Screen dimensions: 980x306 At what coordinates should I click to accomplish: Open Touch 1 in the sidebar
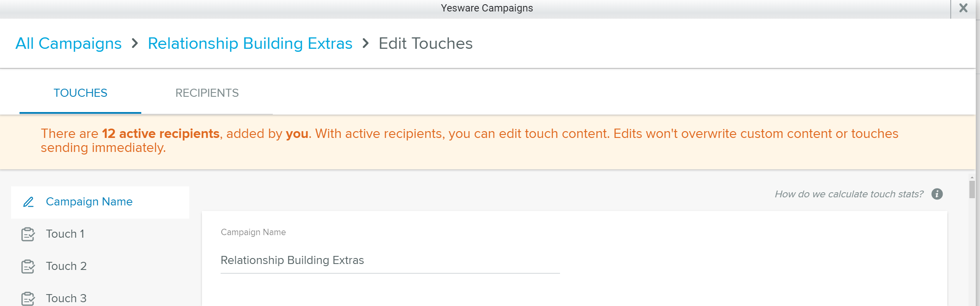pos(100,234)
